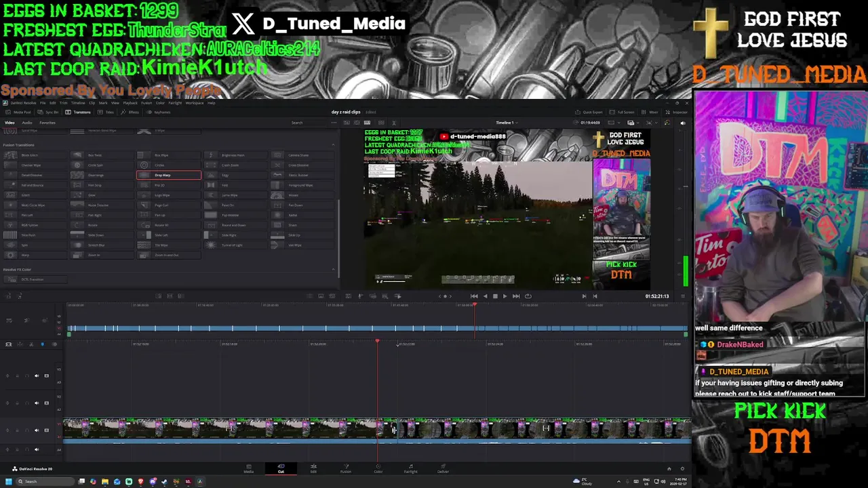Select the DCTL Transition item

[x=35, y=279]
